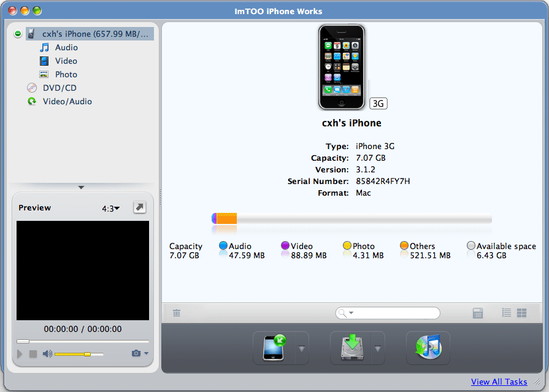Open dropdown arrow beside export to computer
This screenshot has width=549, height=392.
(x=378, y=348)
